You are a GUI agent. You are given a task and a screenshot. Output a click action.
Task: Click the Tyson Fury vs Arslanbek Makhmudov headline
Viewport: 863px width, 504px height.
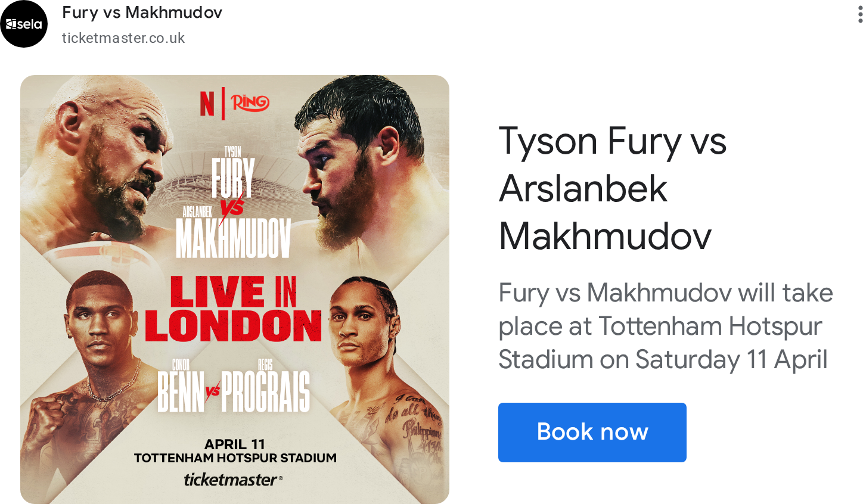613,188
